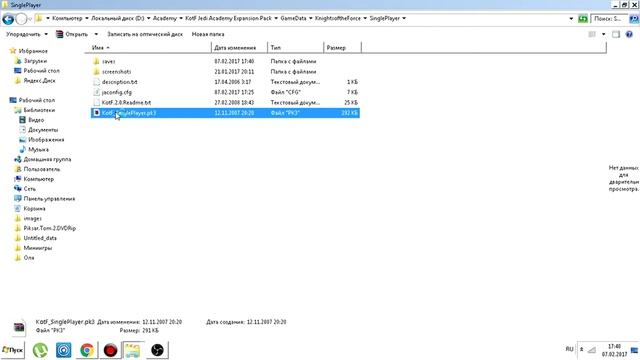Create a folder with Новая папка
The width and height of the screenshot is (640, 360).
[x=208, y=34]
